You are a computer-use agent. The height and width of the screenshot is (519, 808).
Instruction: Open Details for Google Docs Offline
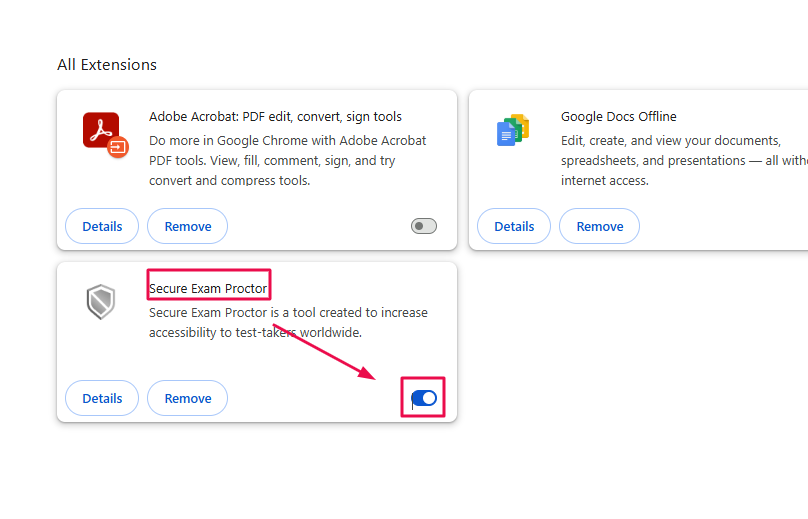514,227
